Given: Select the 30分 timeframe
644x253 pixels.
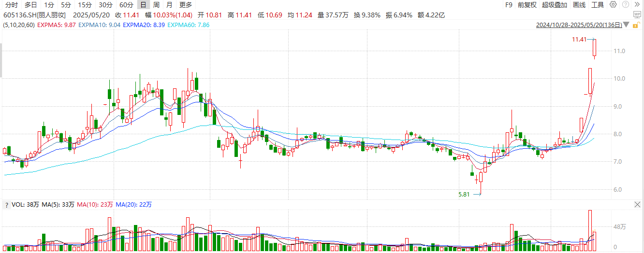Looking at the screenshot, I should (105, 5).
